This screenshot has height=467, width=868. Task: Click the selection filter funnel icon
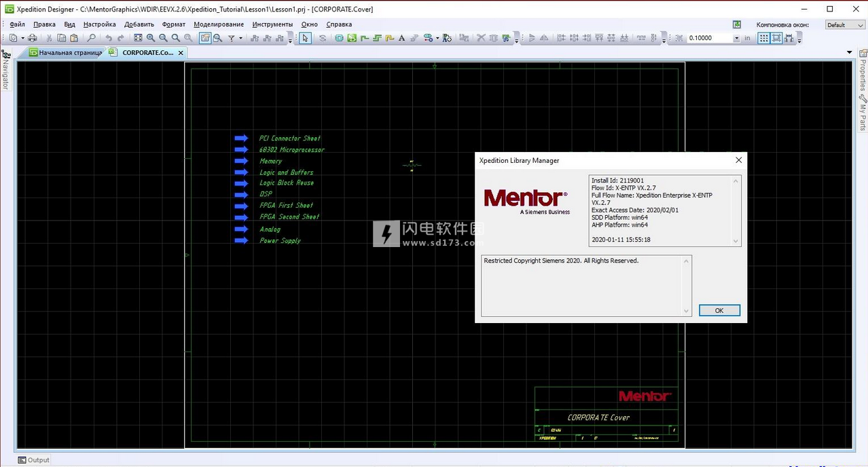click(232, 38)
